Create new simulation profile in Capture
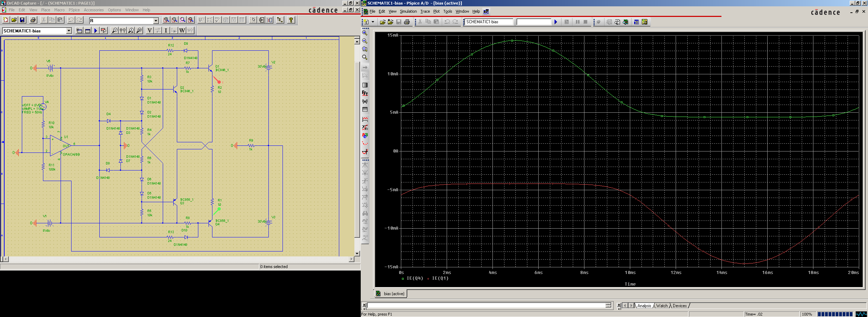The width and height of the screenshot is (868, 317). (x=79, y=31)
